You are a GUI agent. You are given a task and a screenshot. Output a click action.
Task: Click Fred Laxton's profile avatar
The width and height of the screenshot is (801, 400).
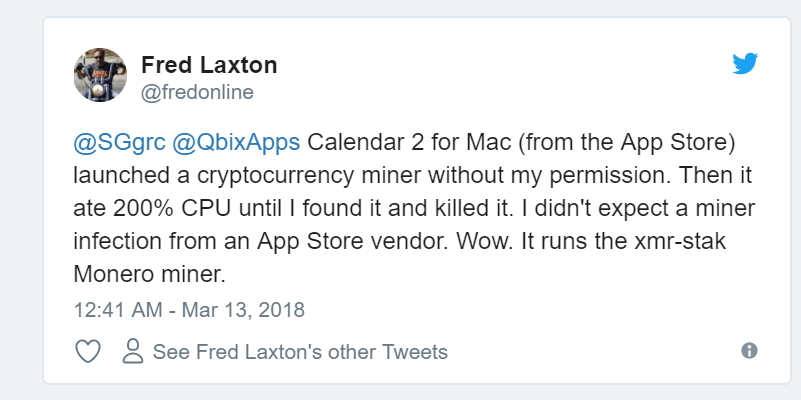[x=101, y=74]
